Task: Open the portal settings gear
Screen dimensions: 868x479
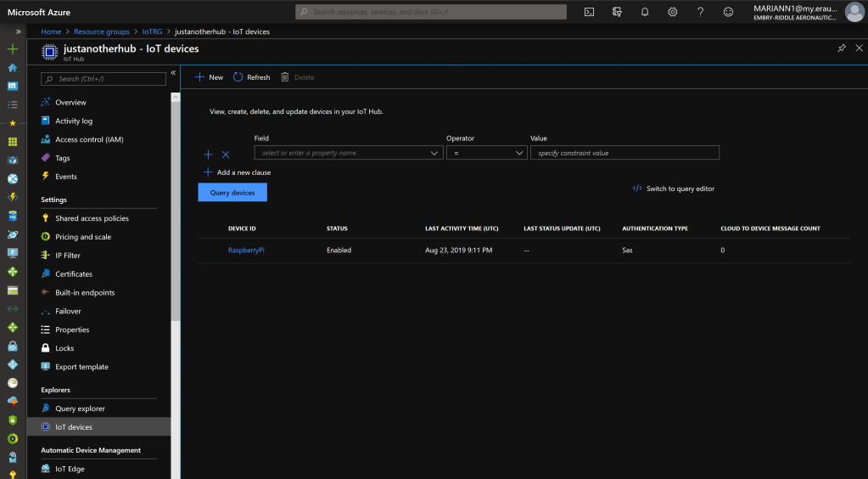Action: 673,12
